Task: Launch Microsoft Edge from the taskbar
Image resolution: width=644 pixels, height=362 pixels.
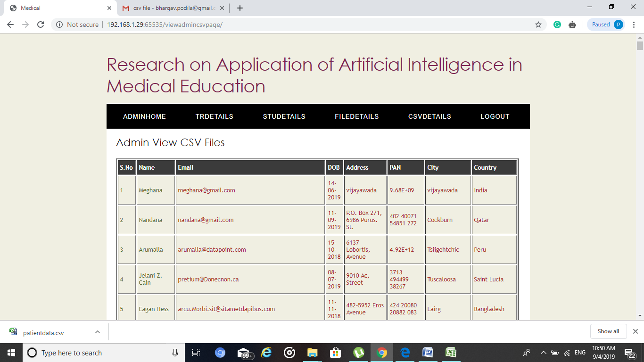Action: [x=405, y=353]
